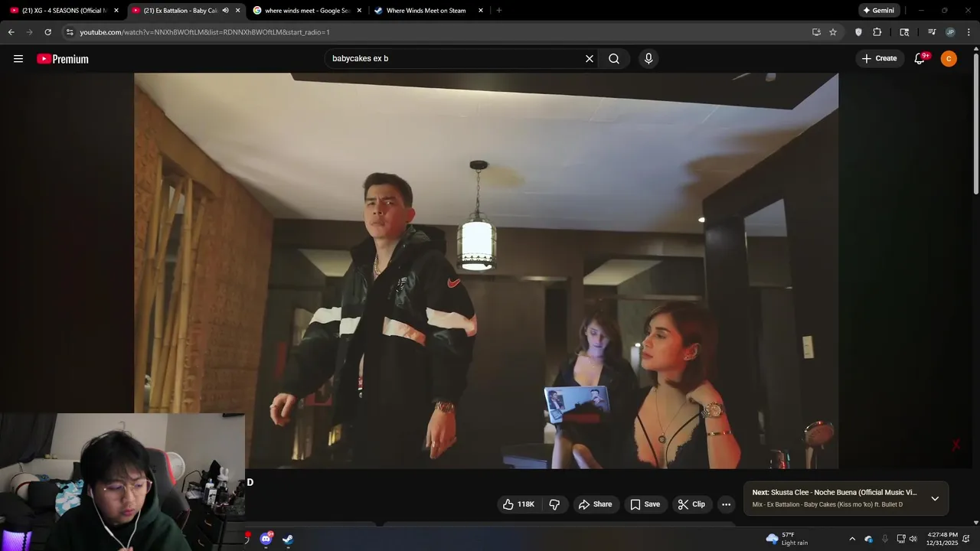Dislike the video with thumbs down
The width and height of the screenshot is (980, 551).
pyautogui.click(x=555, y=504)
